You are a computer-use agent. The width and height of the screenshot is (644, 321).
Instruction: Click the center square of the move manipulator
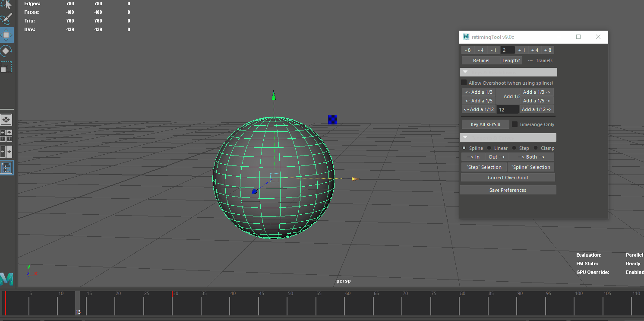(x=275, y=178)
